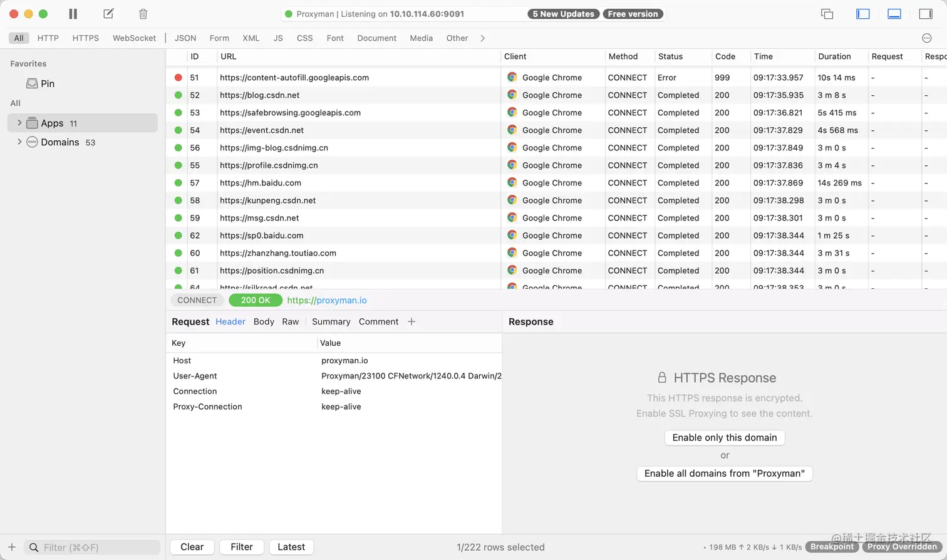Select the Apps folder icon

pos(32,123)
